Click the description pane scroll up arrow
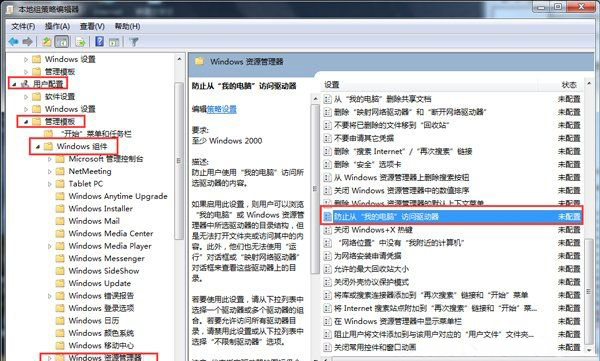This screenshot has height=361, width=600. tap(315, 99)
